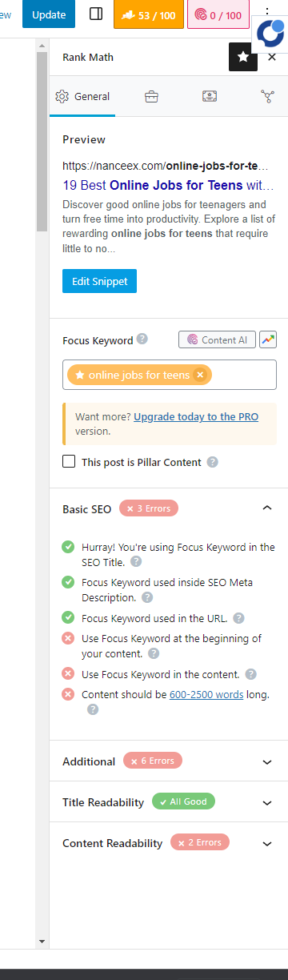
Task: Remove the 'online jobs for teens' keyword
Action: 200,375
